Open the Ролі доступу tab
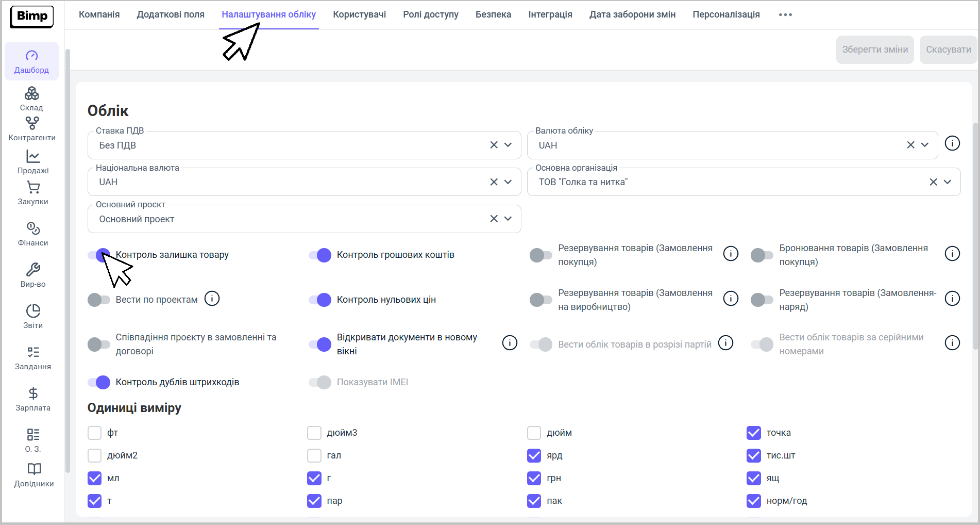The width and height of the screenshot is (980, 525). click(430, 14)
